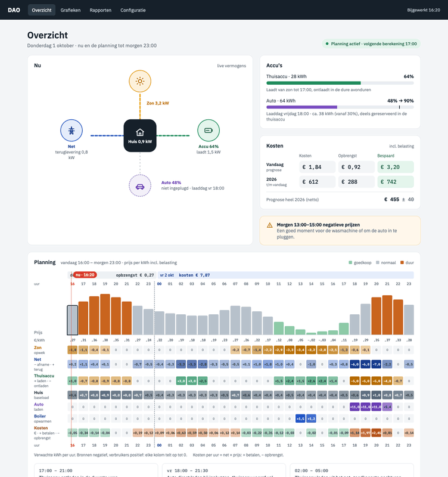The height and width of the screenshot is (477, 448).
Task: Click the DAO logo
Action: pos(14,10)
